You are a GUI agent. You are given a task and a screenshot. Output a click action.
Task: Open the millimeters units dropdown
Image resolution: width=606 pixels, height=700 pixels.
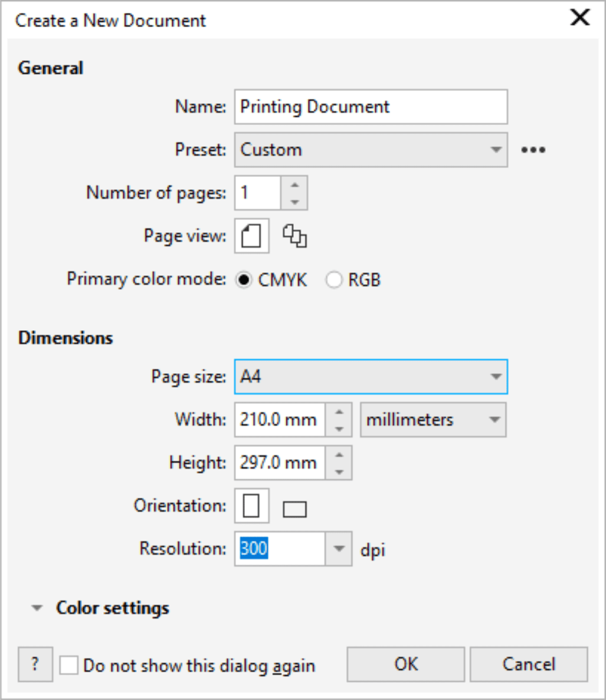coord(433,420)
